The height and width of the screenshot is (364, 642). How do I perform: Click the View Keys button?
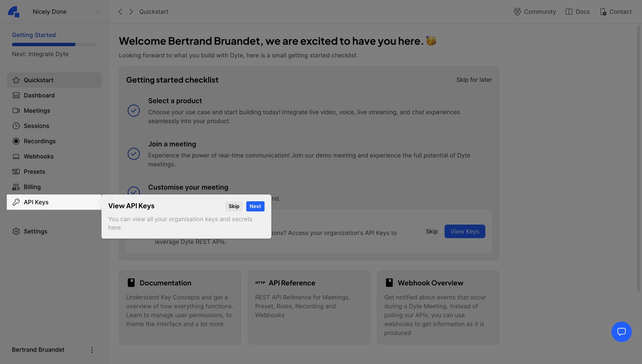coord(465,231)
